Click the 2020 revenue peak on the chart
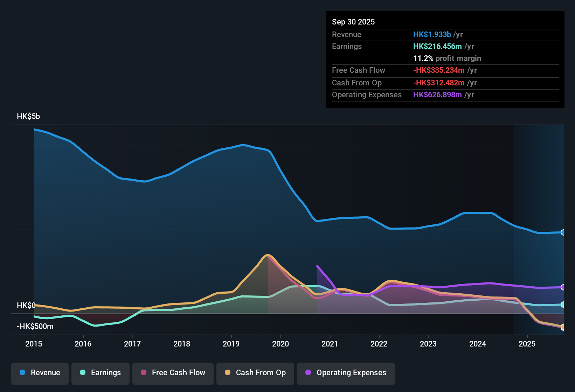Image resolution: width=575 pixels, height=392 pixels. (x=243, y=146)
